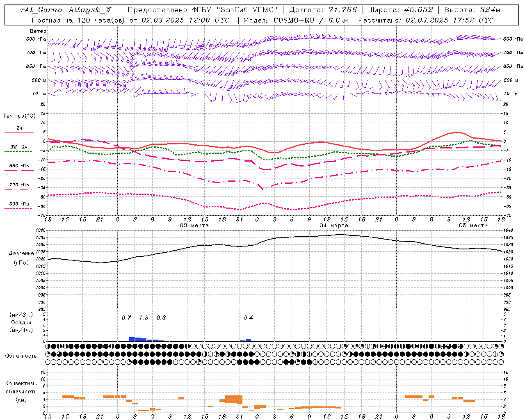Click the computed time Рассчитано: 02.03.2025 17:52 UTC
Viewport: 525px width, 420px height.
(426, 20)
